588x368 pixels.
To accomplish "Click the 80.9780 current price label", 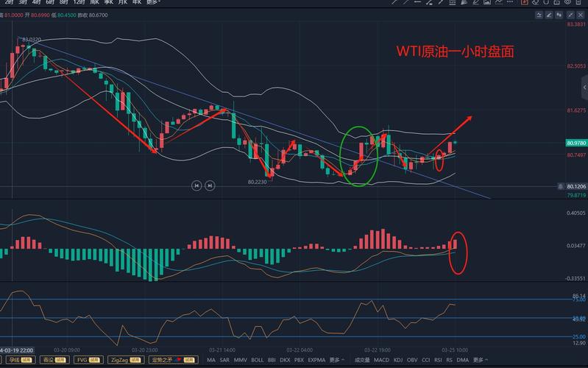I will click(x=576, y=143).
